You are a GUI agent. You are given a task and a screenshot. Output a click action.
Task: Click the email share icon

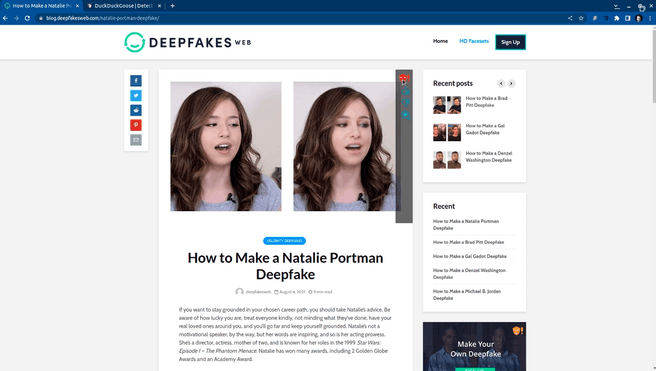click(x=136, y=140)
